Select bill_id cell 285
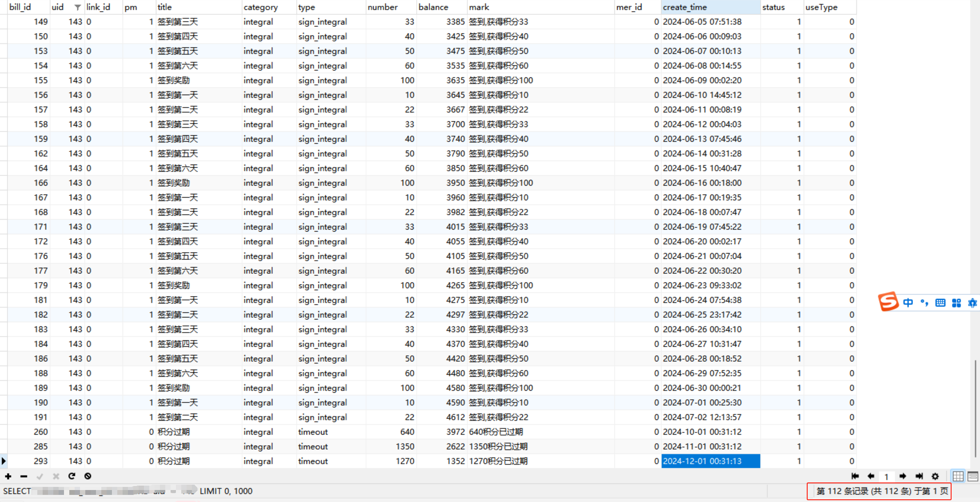The image size is (980, 502). (28, 447)
